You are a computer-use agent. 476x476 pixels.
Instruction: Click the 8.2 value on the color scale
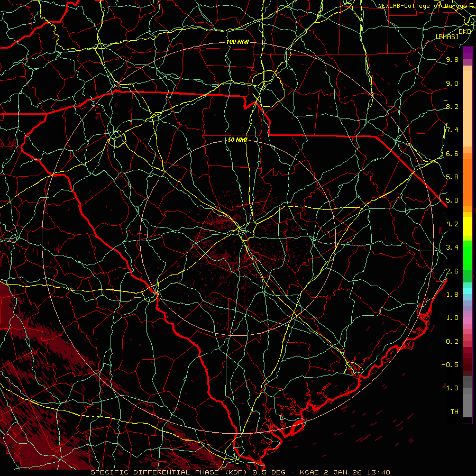[452, 107]
